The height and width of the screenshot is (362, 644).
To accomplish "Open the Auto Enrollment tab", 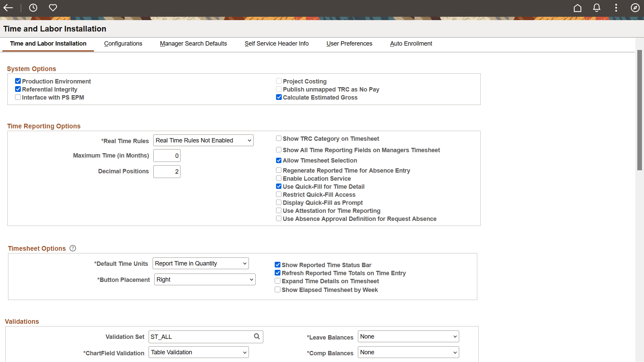I will (x=411, y=44).
